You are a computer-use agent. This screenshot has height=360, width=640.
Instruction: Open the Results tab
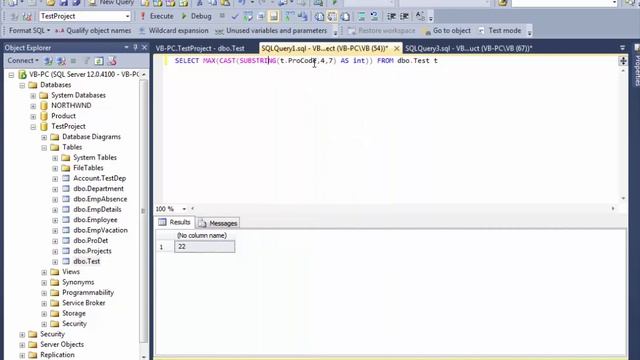pos(175,222)
